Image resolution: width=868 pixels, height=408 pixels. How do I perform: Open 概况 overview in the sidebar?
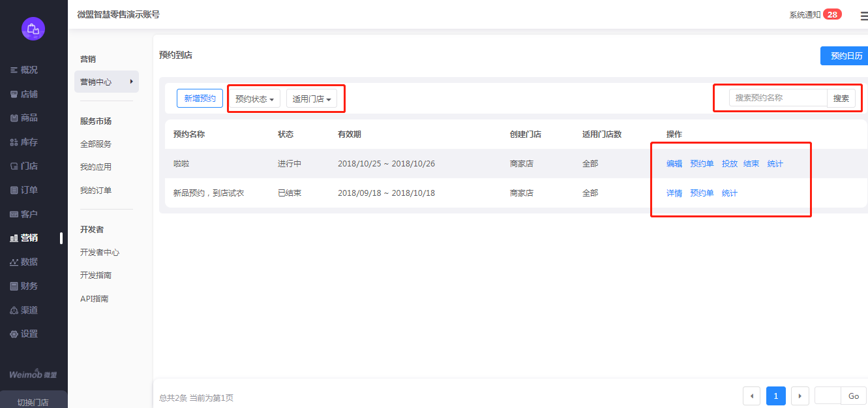29,70
